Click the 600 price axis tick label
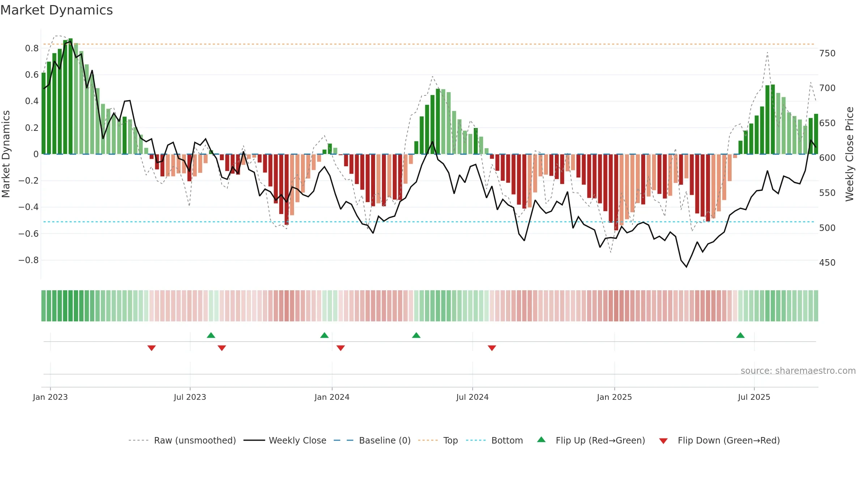868x488 pixels. tap(827, 158)
